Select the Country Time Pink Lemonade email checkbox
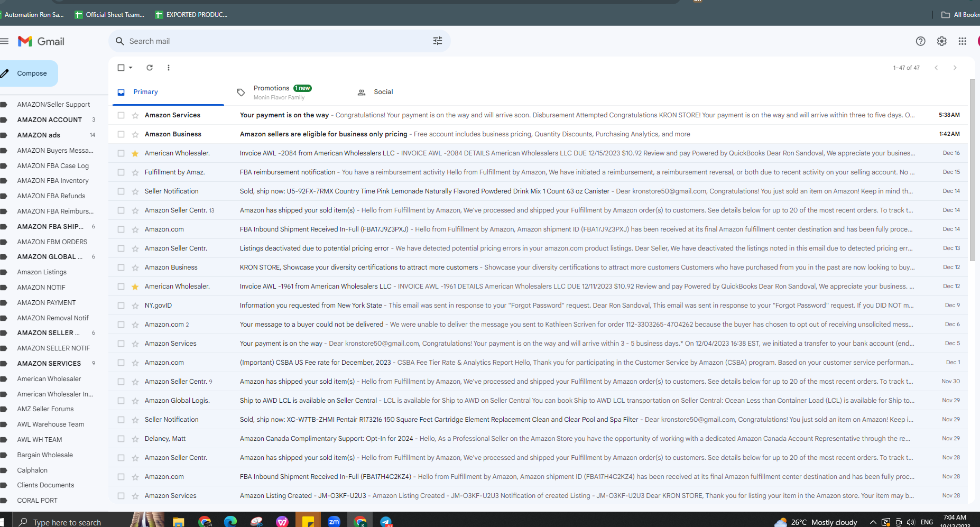The width and height of the screenshot is (980, 527). 121,191
